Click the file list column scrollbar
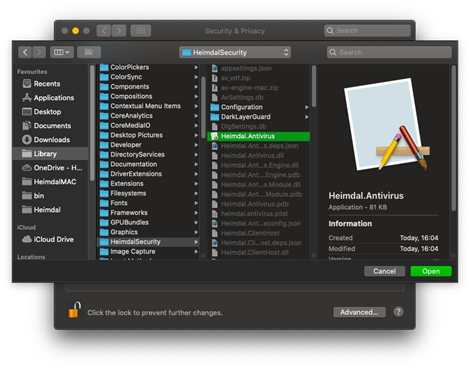The image size is (470, 369). point(314,86)
